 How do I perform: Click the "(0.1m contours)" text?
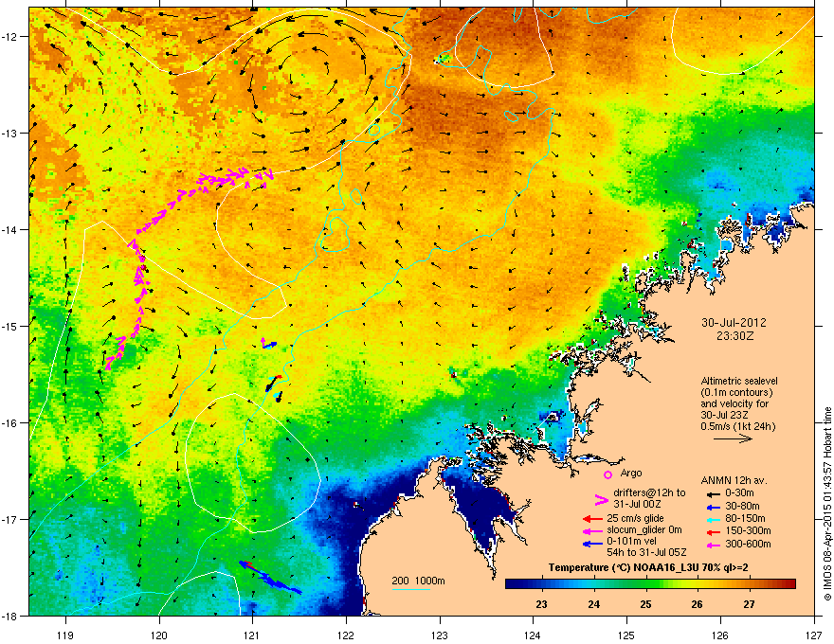coord(736,393)
